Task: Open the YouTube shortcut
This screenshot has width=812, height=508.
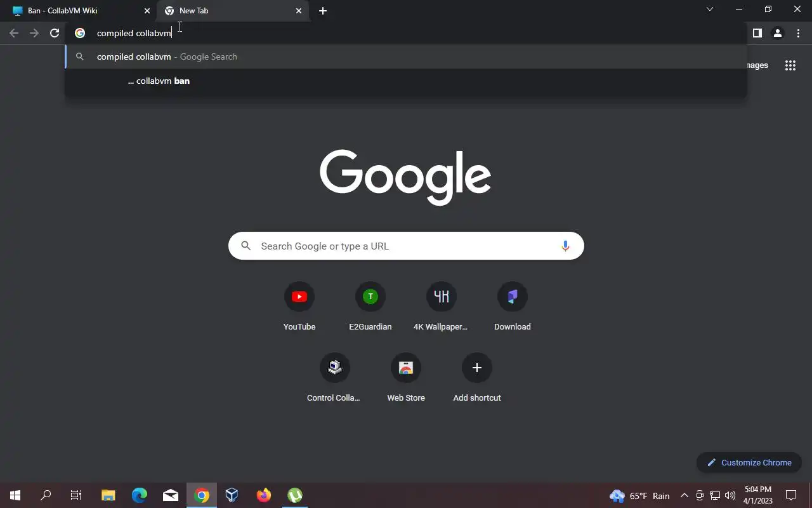Action: (299, 307)
